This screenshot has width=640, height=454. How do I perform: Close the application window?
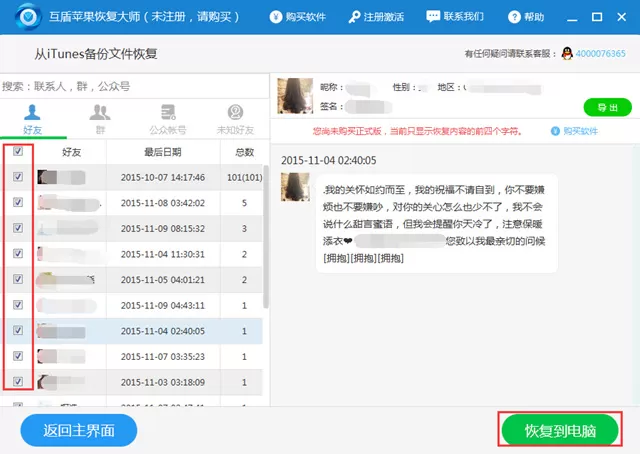click(x=621, y=17)
